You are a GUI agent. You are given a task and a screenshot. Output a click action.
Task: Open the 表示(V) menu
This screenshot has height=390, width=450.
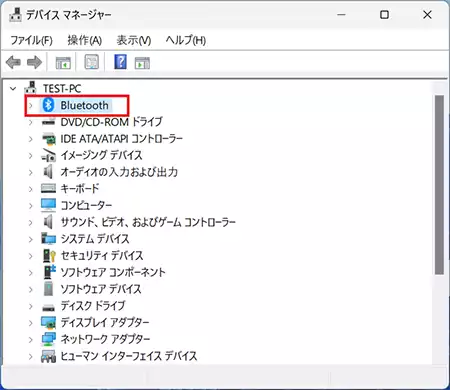click(x=134, y=40)
